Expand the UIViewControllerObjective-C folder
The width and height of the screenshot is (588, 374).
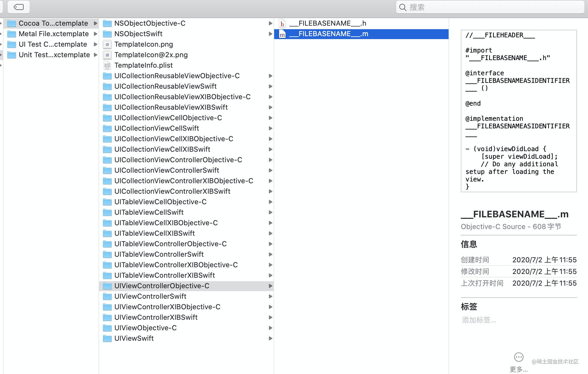270,286
